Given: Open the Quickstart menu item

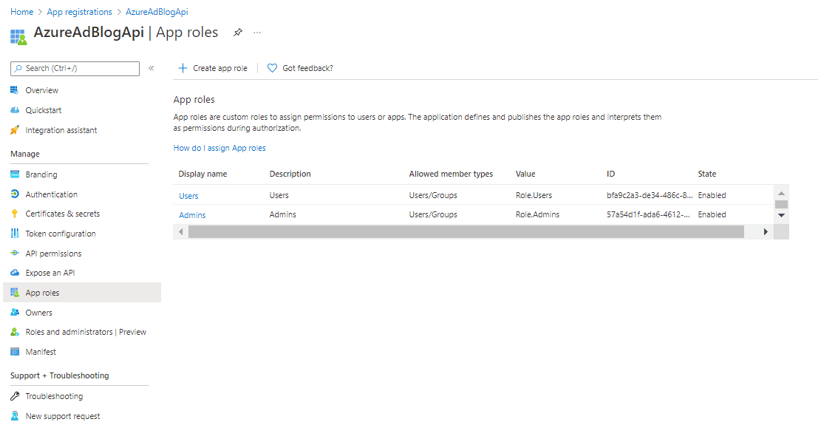Looking at the screenshot, I should pyautogui.click(x=43, y=110).
